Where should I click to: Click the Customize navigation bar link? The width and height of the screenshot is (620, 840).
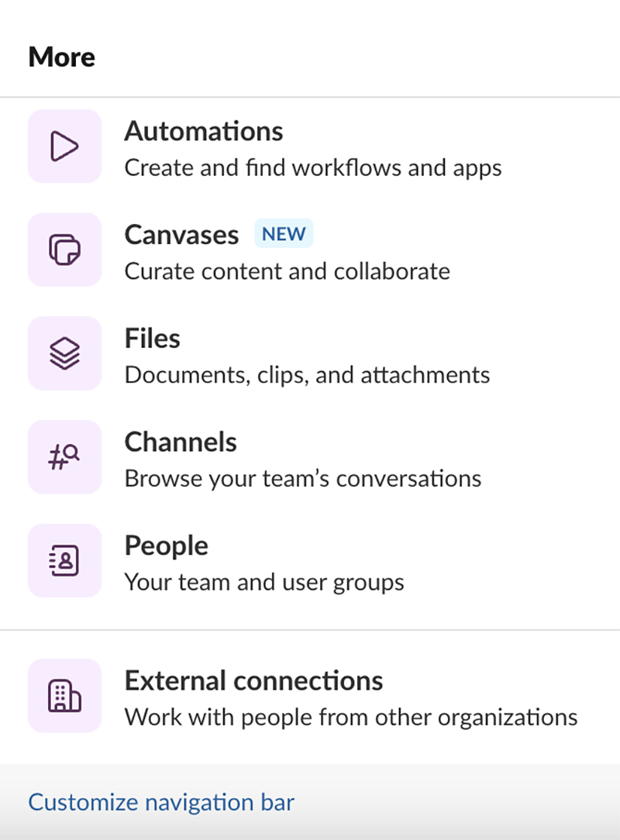[161, 802]
